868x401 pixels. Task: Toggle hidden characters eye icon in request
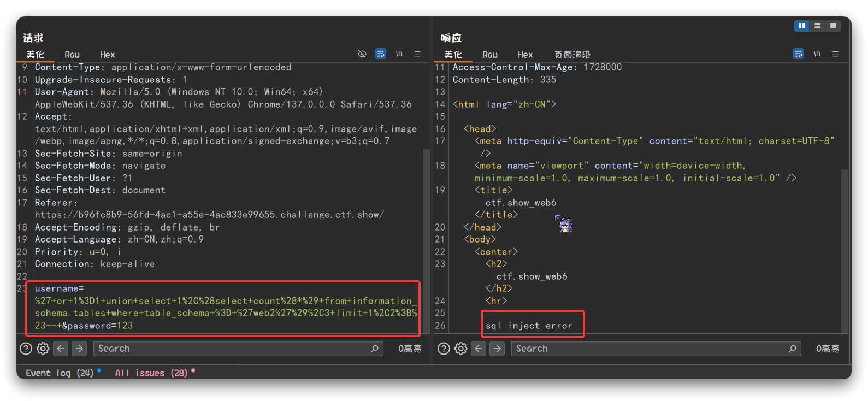click(362, 54)
